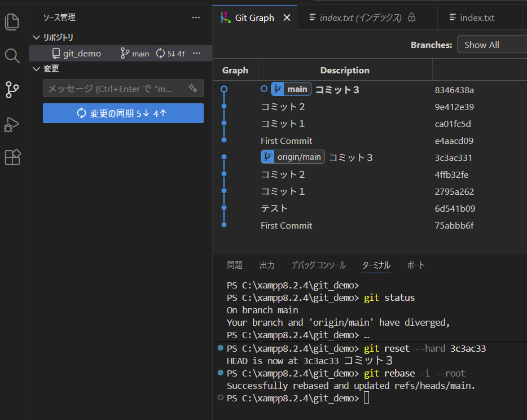
Task: Open the git_demo repository more actions menu
Action: point(196,53)
